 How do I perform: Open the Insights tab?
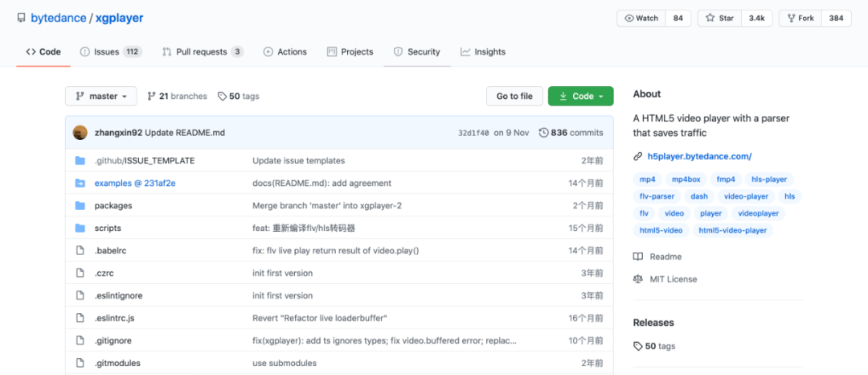483,52
